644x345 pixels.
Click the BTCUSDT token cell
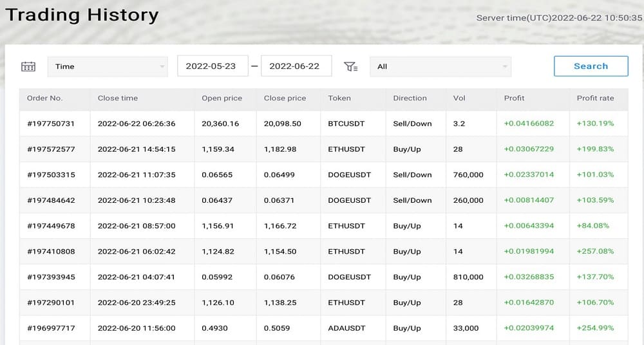point(346,124)
